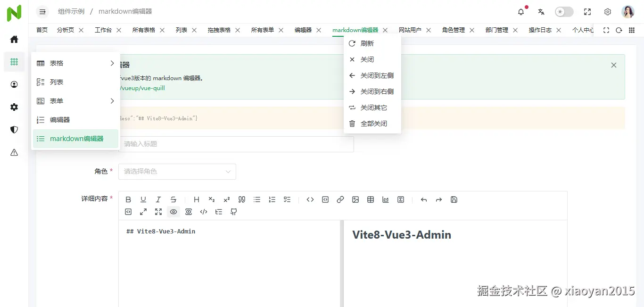Open the sigma formula option
Screen dimensions: 644x307
point(401,199)
